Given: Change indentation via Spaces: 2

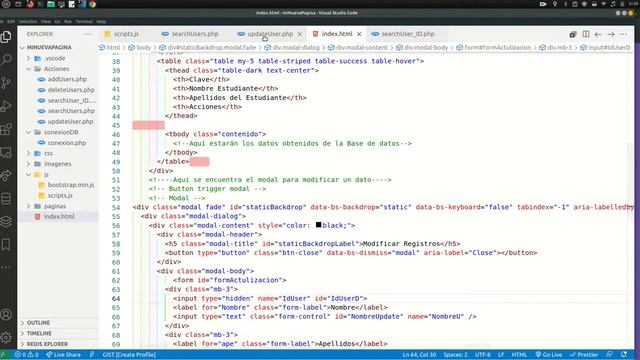Looking at the screenshot, I should click(455, 355).
